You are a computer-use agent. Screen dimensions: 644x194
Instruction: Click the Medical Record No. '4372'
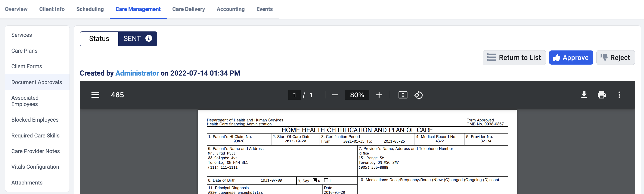pyautogui.click(x=440, y=141)
